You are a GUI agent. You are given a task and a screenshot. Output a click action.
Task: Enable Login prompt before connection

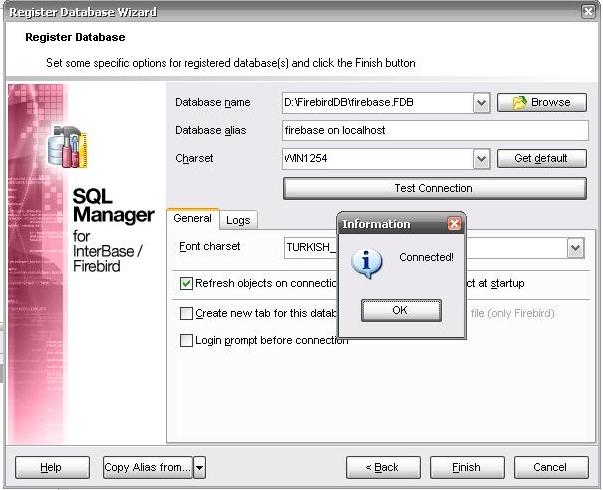(x=187, y=340)
